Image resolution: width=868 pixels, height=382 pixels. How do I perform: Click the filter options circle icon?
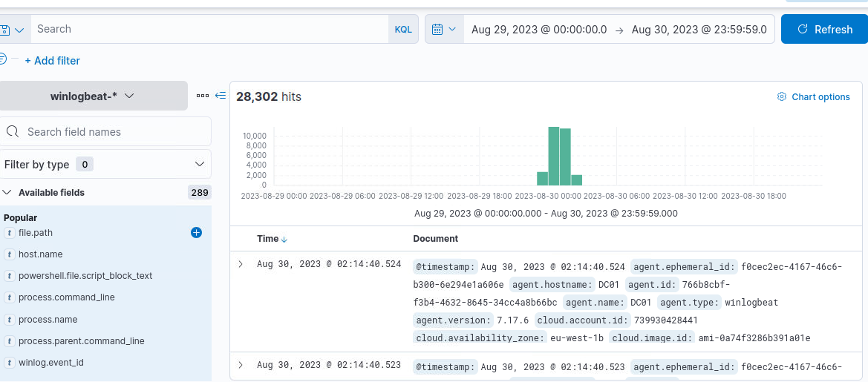click(x=3, y=59)
